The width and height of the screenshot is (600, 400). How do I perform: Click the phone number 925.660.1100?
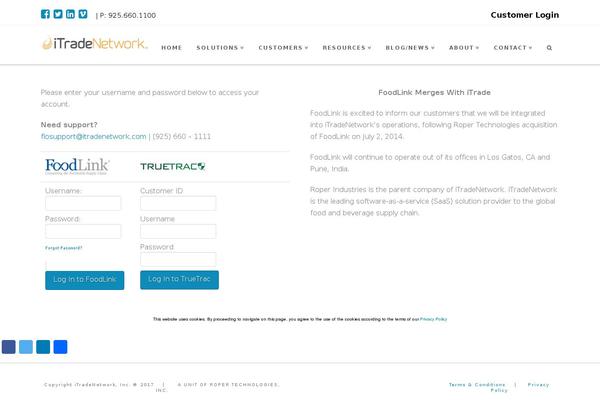point(132,15)
